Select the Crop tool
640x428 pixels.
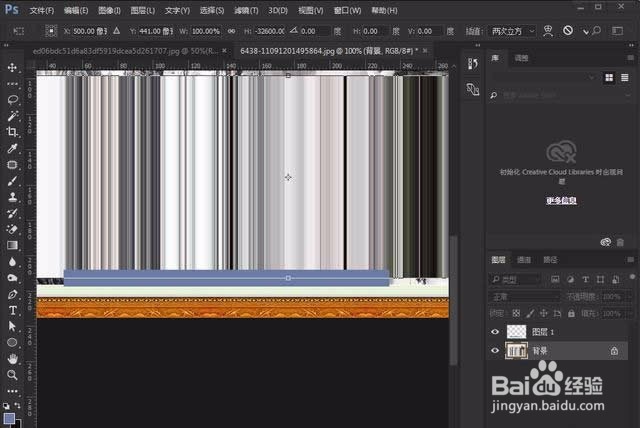[12, 132]
